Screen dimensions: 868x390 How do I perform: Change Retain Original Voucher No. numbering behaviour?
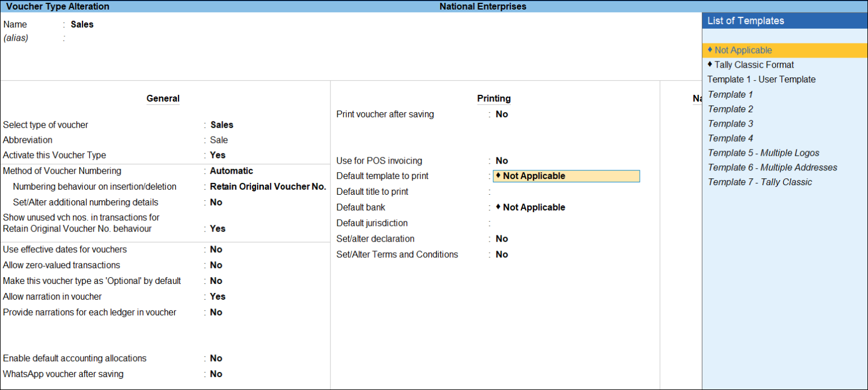[268, 187]
